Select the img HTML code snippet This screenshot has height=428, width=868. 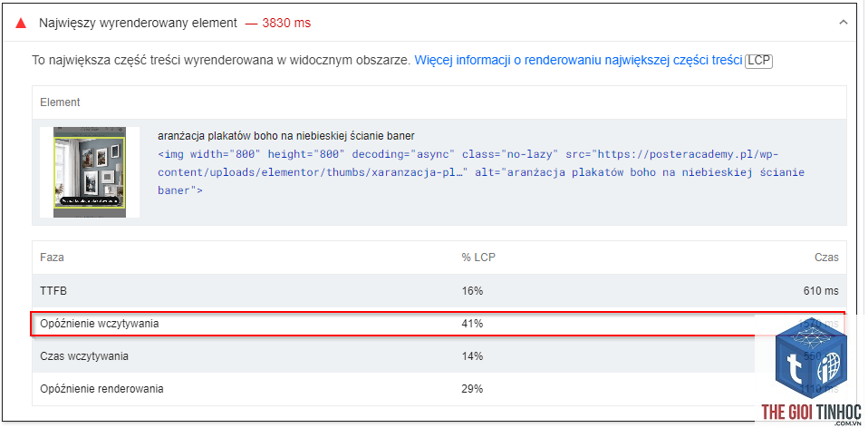tap(481, 172)
